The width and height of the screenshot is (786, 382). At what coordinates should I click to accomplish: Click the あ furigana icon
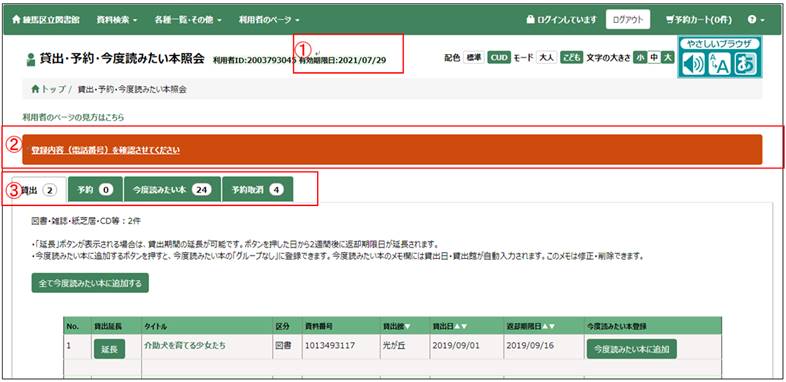pos(745,65)
